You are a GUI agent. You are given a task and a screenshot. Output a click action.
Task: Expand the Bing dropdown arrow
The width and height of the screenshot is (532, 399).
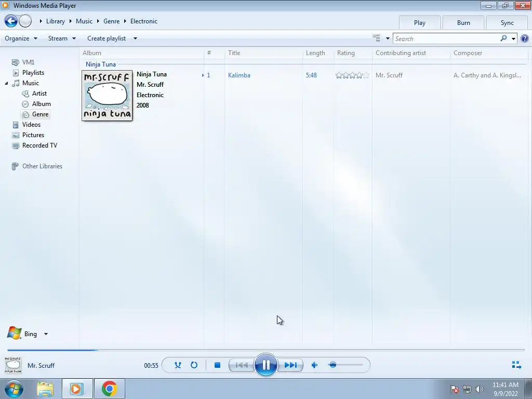click(46, 334)
